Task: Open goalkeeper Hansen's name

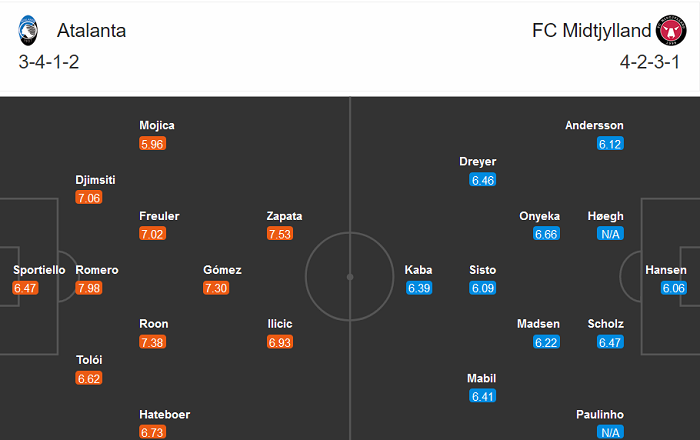Action: coord(666,270)
